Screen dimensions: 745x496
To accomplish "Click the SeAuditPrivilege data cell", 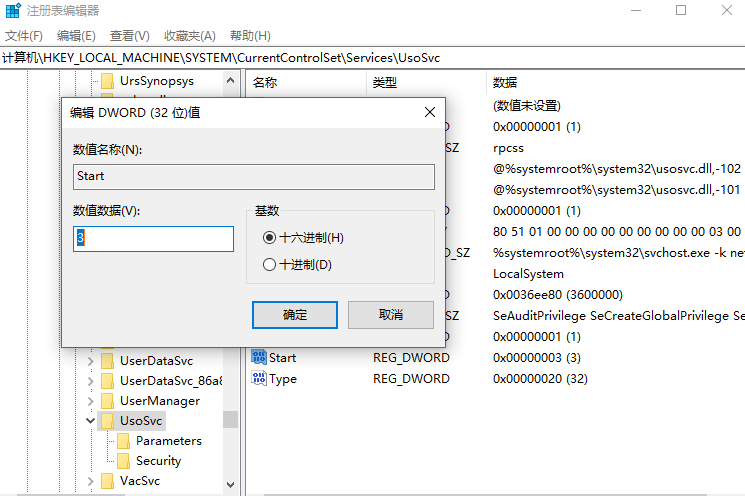I will pos(619,316).
